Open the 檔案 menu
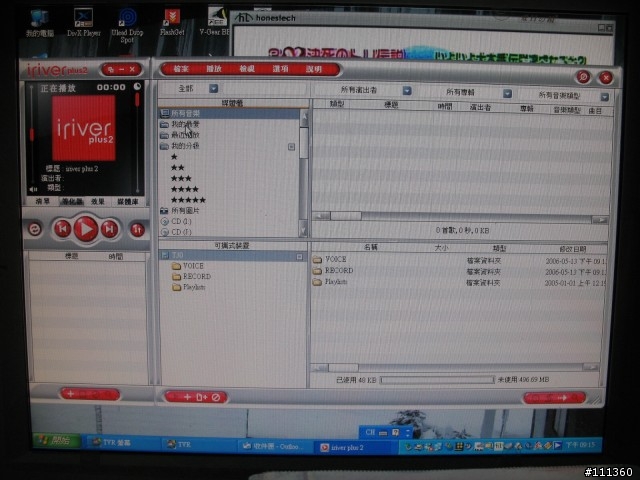640x480 pixels. pos(181,69)
